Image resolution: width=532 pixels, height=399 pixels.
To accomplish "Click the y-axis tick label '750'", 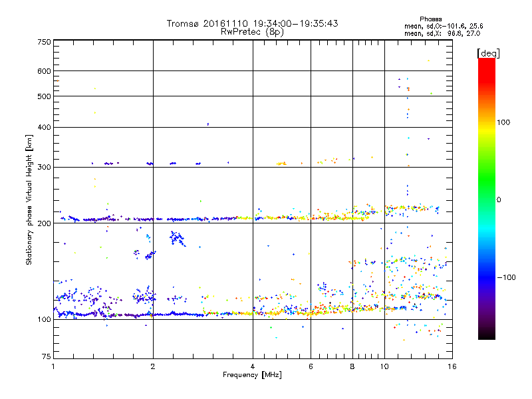I will point(45,42).
